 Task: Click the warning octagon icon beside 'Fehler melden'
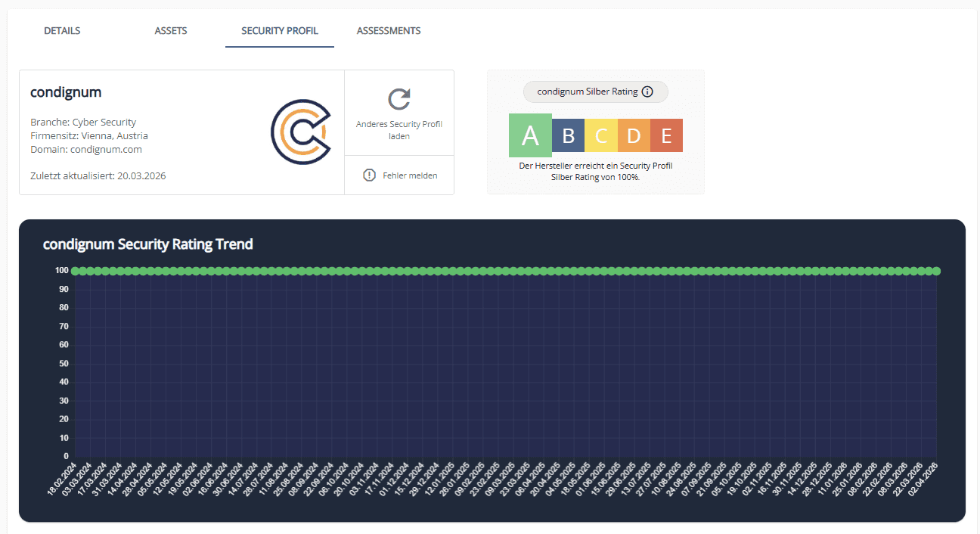369,175
